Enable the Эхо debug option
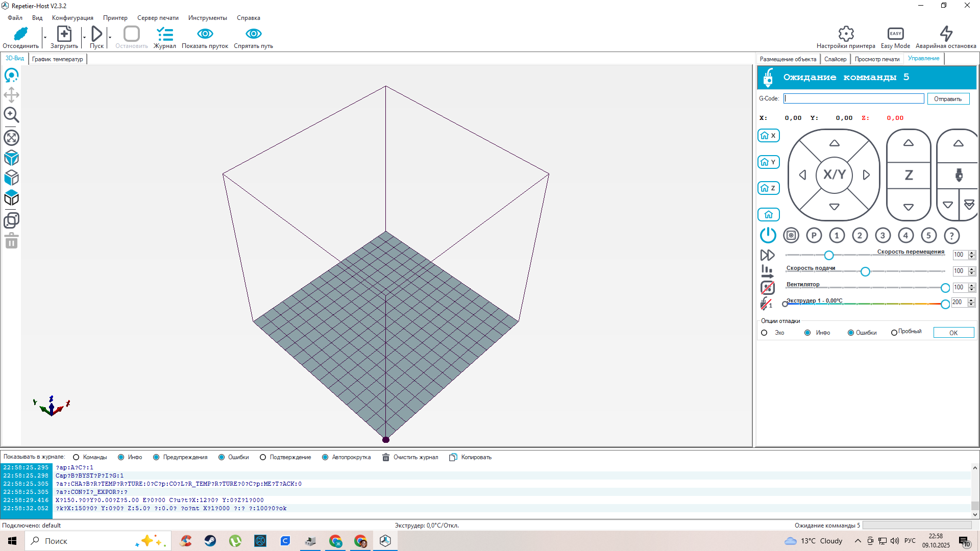Viewport: 980px width, 551px height. (x=764, y=333)
